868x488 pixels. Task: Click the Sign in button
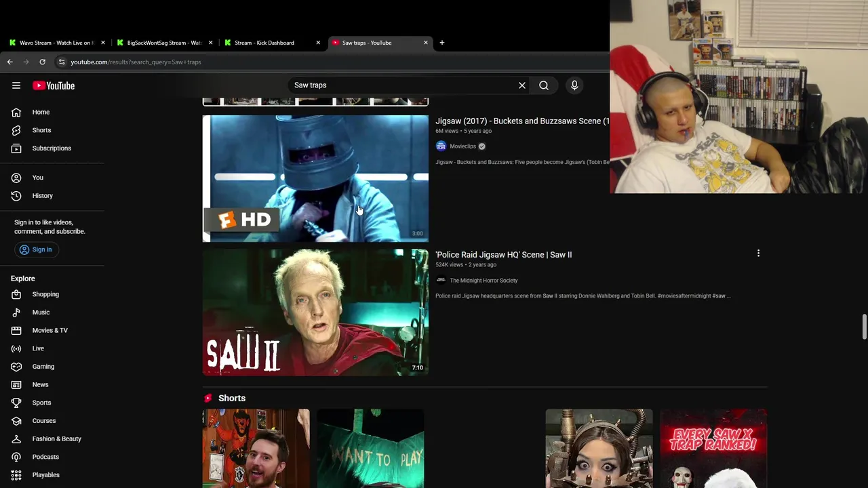pyautogui.click(x=37, y=249)
